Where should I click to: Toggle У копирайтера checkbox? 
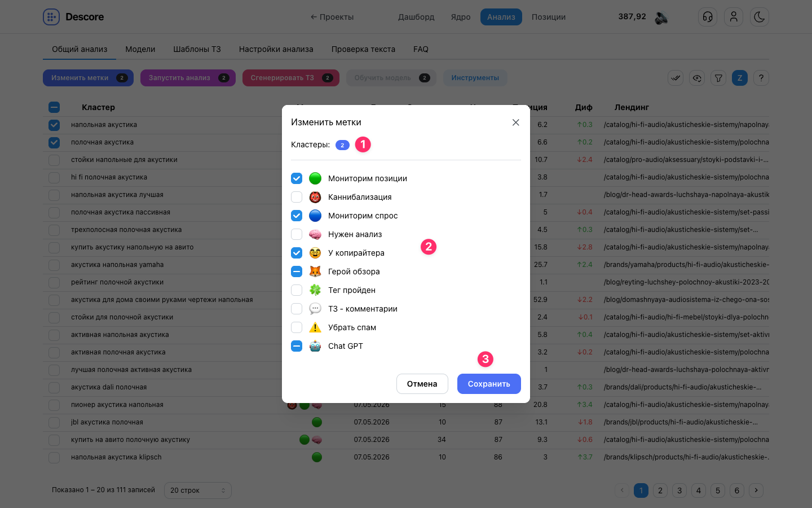(297, 253)
